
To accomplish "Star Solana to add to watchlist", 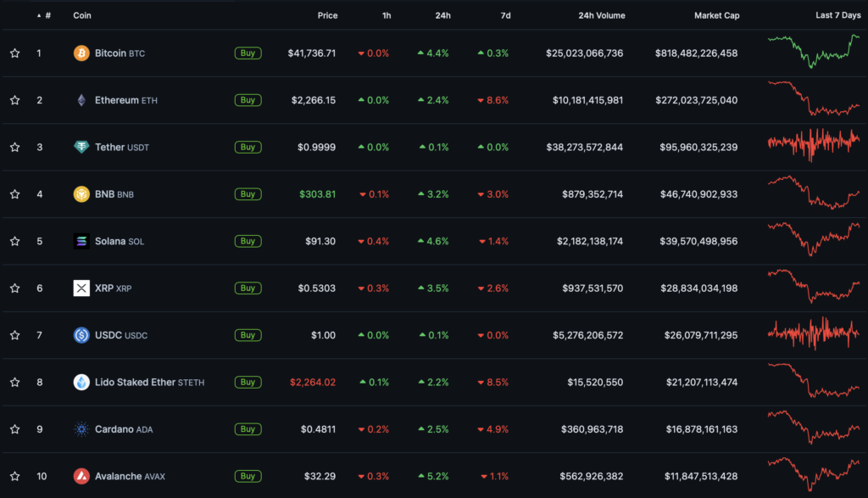I will 14,241.
